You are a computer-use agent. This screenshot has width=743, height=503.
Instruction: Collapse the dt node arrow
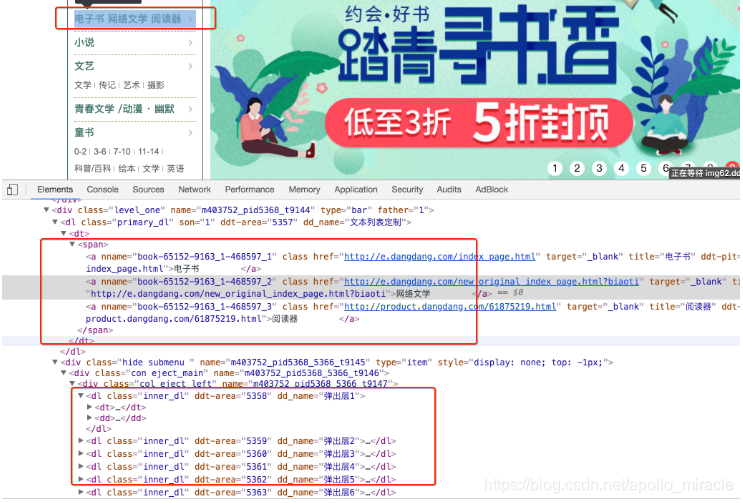[63, 234]
